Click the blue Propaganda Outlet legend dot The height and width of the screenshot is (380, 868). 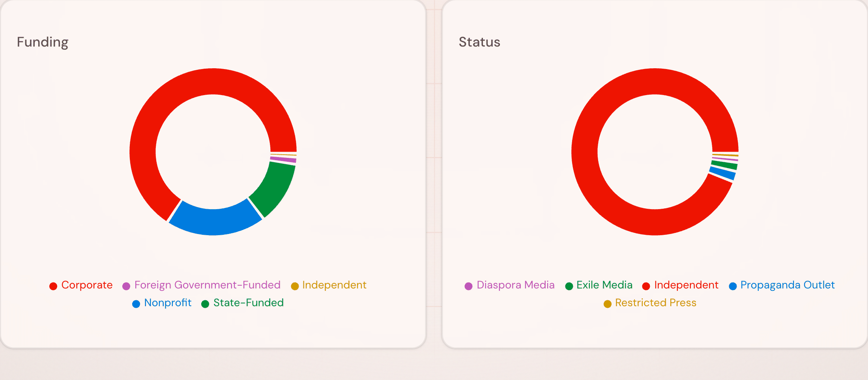(733, 286)
